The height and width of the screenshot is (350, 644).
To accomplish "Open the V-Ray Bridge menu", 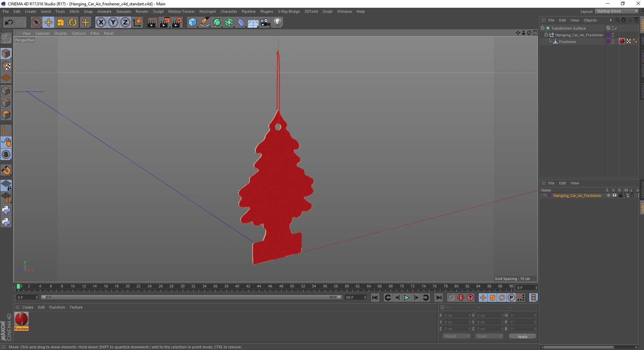I will 289,11.
